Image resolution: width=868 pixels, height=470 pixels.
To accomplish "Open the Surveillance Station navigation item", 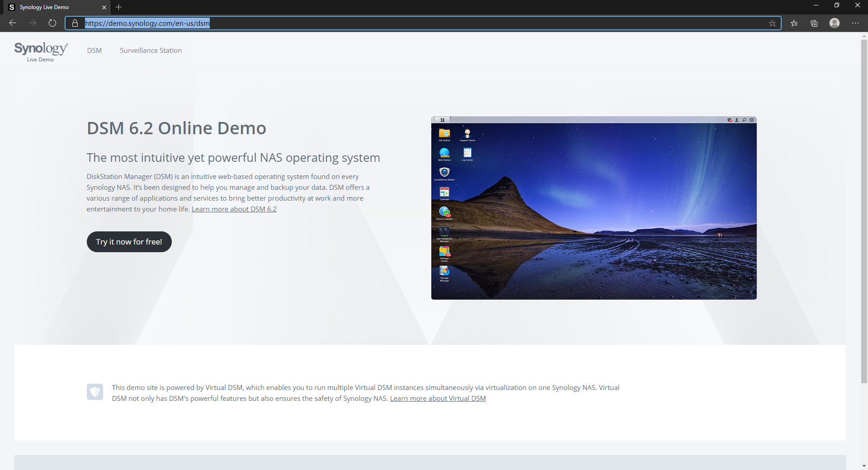I will [151, 51].
